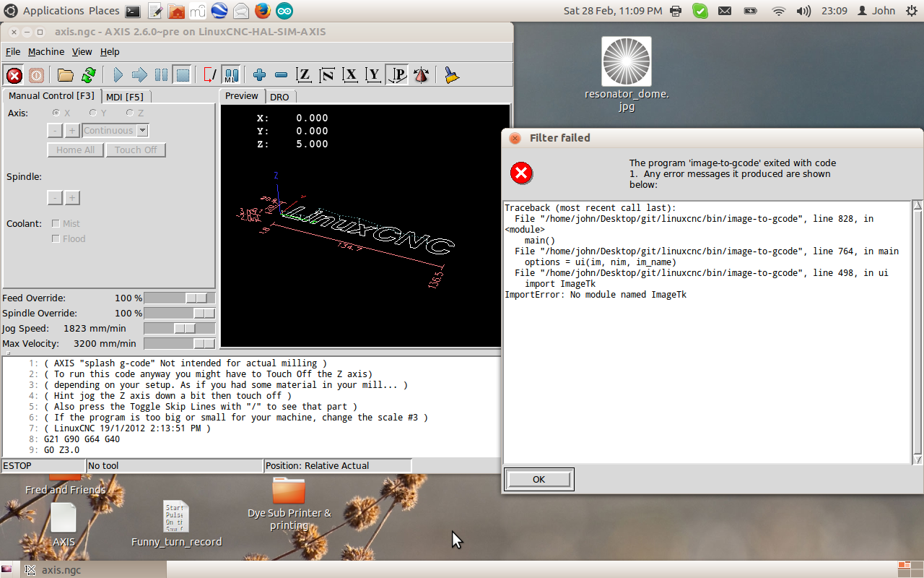924x578 pixels.
Task: Open a G-code file with folder icon
Action: pos(66,75)
